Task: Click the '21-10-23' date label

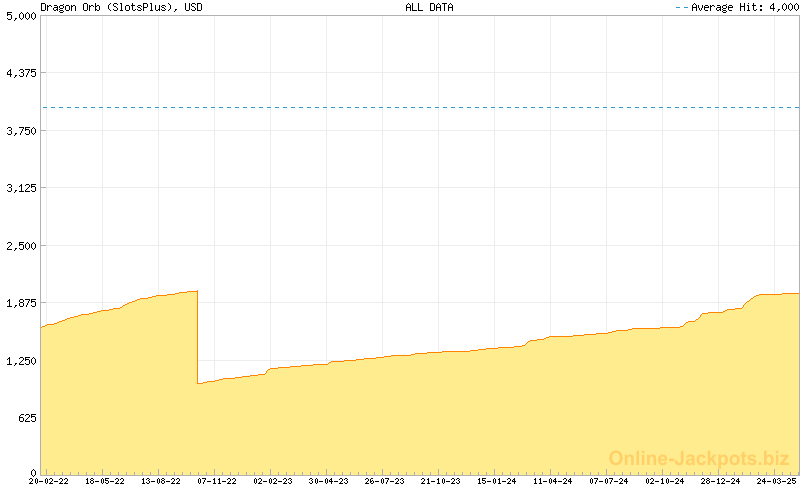Action: coord(441,481)
